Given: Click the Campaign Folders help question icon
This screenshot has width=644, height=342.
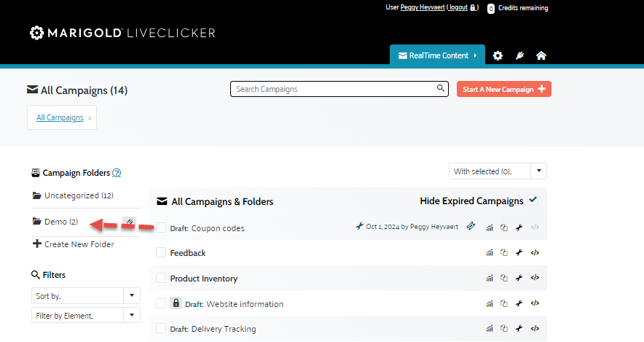Looking at the screenshot, I should coord(117,174).
